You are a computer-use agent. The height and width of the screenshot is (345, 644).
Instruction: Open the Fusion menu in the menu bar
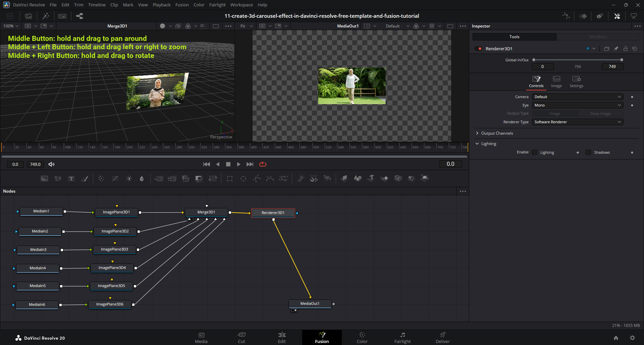(182, 5)
